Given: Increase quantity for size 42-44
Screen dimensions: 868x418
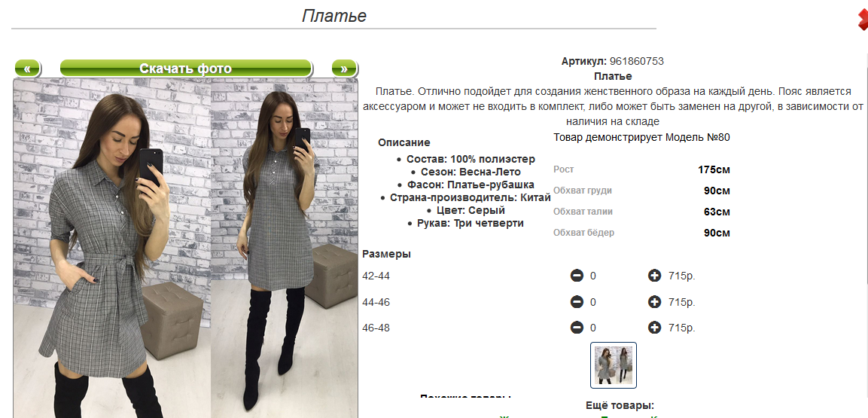Looking at the screenshot, I should 654,275.
